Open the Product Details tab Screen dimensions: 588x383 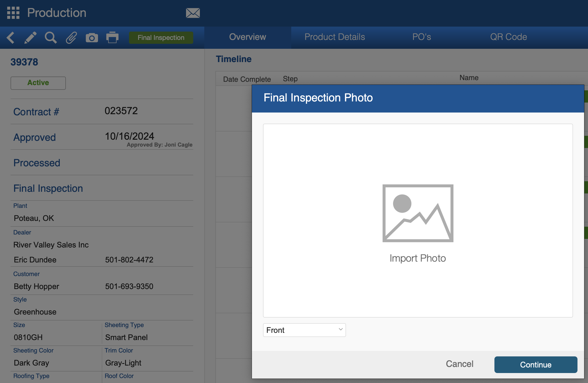pos(334,37)
